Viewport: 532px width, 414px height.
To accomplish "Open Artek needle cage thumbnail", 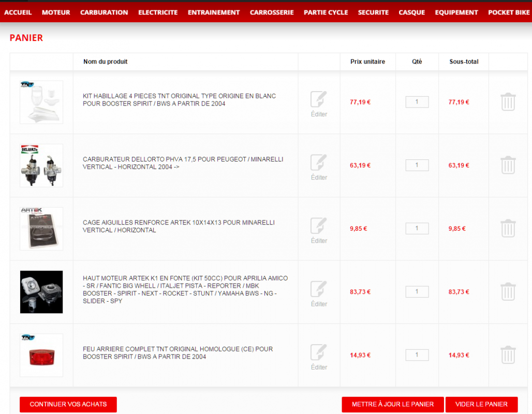I will tap(41, 229).
